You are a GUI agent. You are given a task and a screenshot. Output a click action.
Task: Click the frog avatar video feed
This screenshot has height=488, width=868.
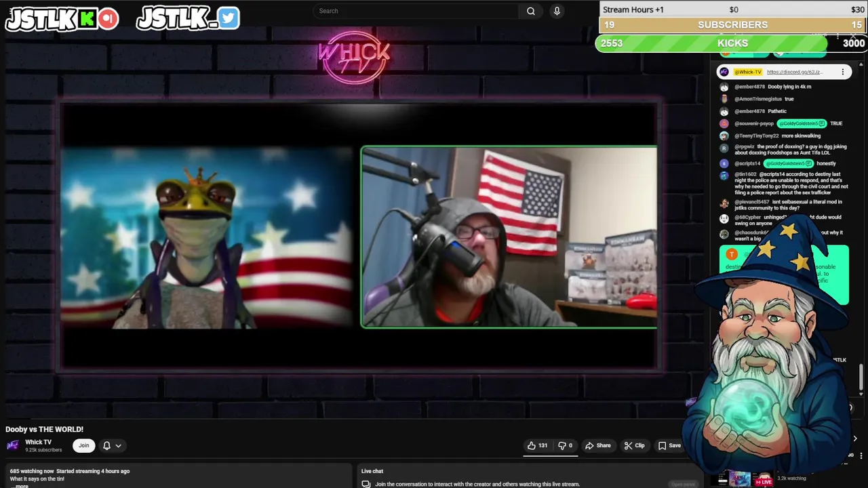click(x=208, y=237)
